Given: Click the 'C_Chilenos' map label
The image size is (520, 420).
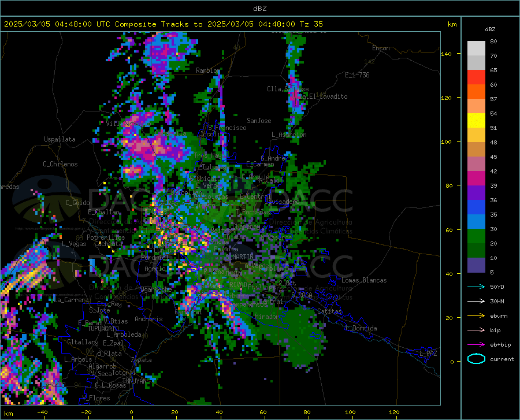Looking at the screenshot, I should click(x=60, y=164).
